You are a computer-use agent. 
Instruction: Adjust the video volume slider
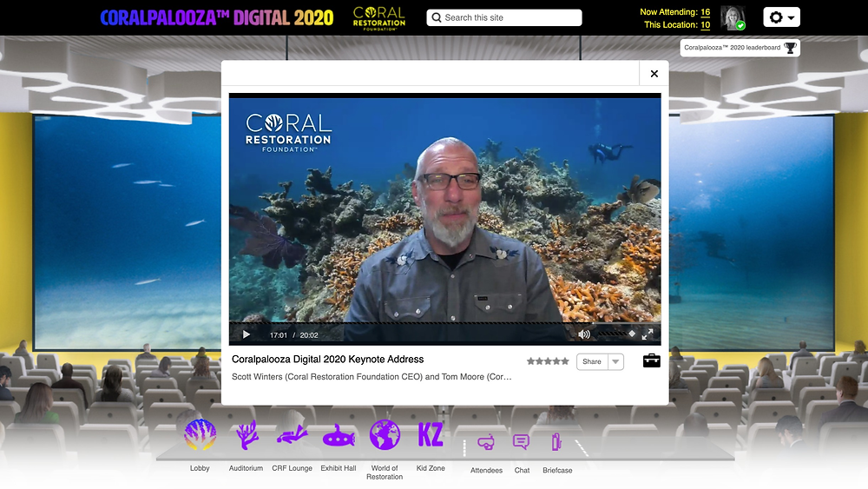pyautogui.click(x=615, y=334)
